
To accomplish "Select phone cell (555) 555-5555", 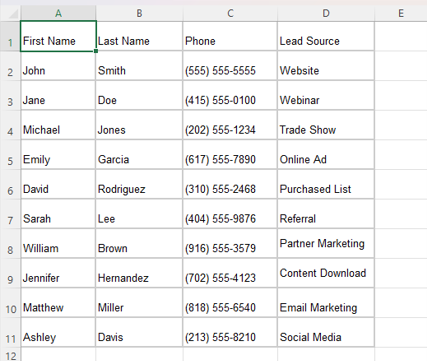I will (x=230, y=66).
